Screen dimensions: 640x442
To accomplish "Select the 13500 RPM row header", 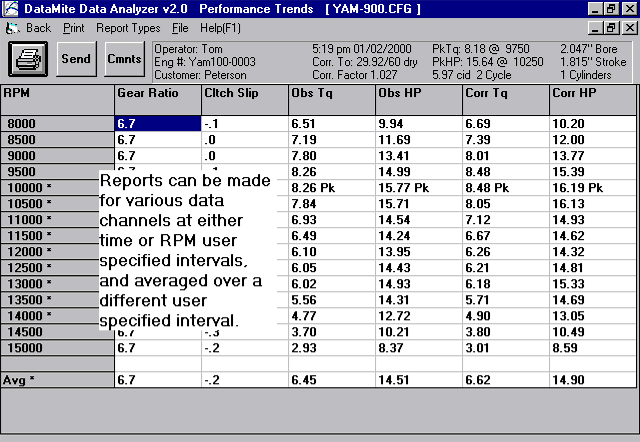I will tap(50, 300).
